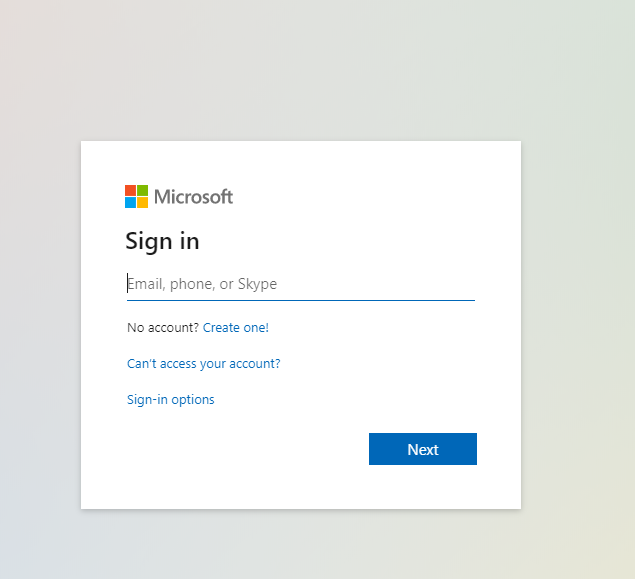The height and width of the screenshot is (579, 635).
Task: Open "Can't access your account?" link
Action: [x=203, y=364]
